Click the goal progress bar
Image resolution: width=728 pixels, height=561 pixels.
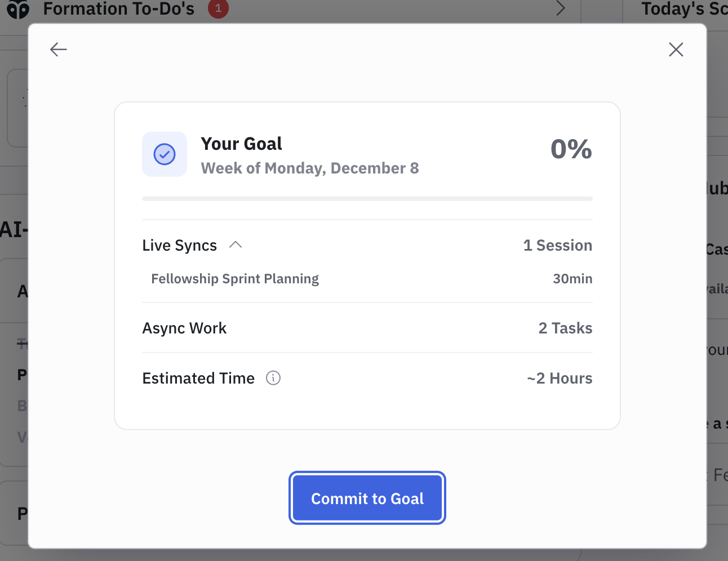coord(367,199)
